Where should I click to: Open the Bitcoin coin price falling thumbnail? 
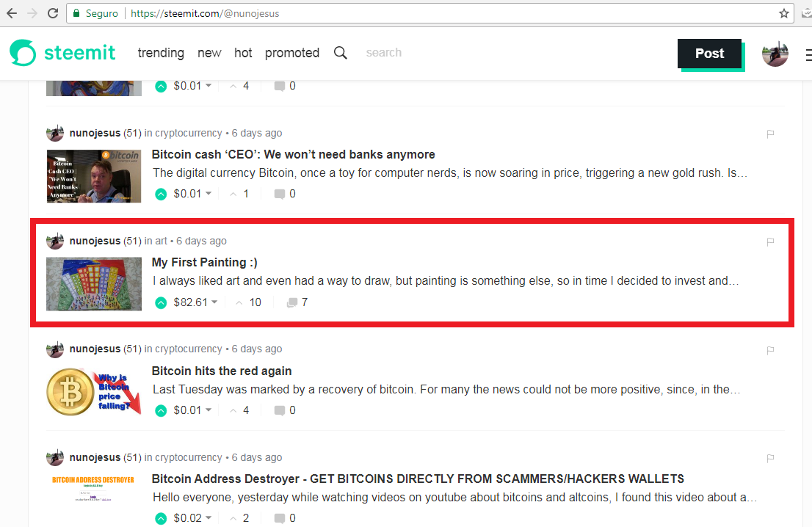point(94,392)
